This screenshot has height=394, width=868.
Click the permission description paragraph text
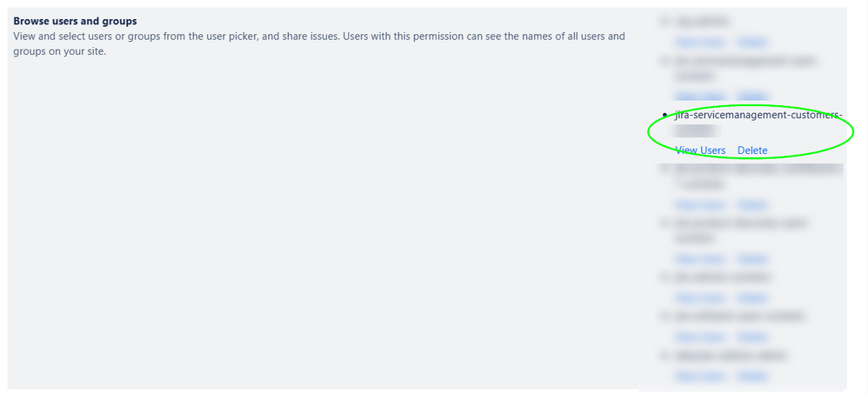pyautogui.click(x=319, y=44)
